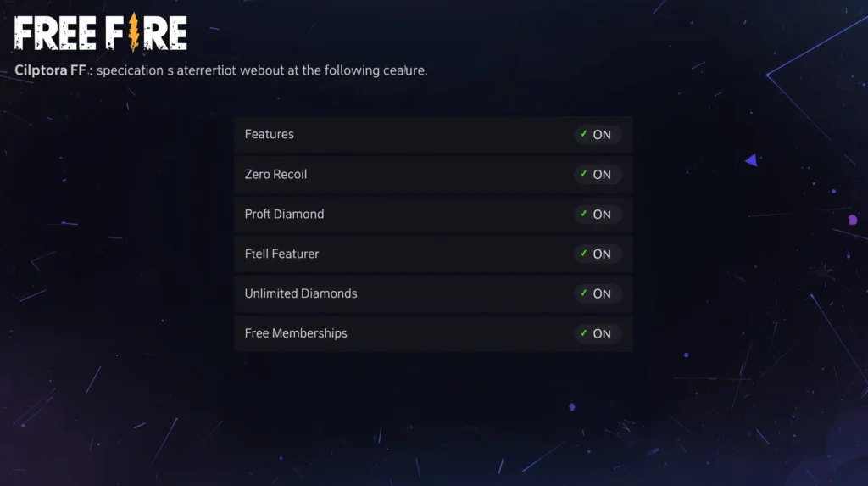Screen dimensions: 868x486
Task: Click the green checkmark in Free Memberships row
Action: tap(584, 333)
